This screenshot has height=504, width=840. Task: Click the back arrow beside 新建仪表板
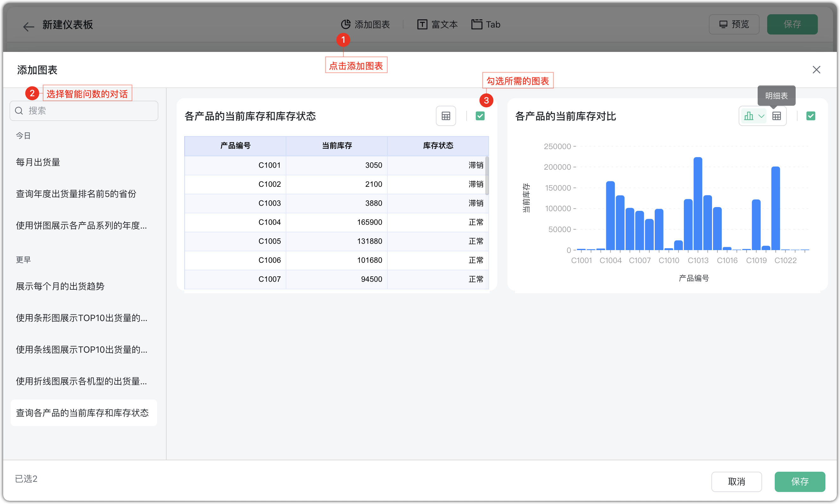point(29,26)
